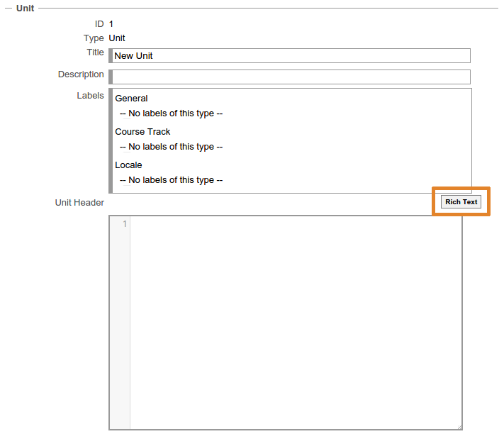Click the ID value 1

111,24
